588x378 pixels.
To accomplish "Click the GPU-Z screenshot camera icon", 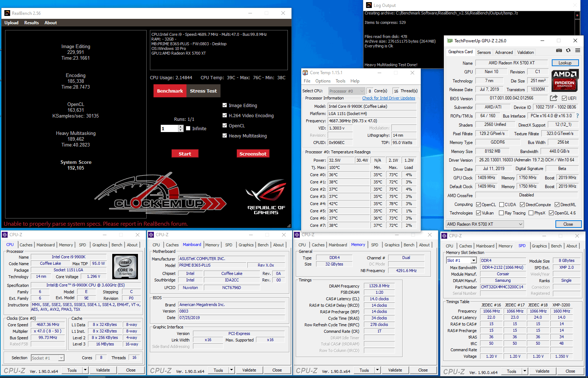I will (x=559, y=51).
